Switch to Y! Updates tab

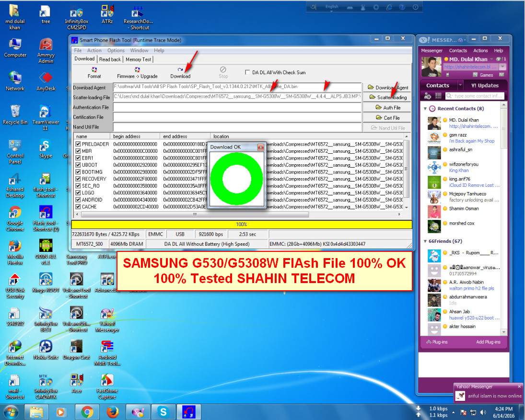[485, 86]
